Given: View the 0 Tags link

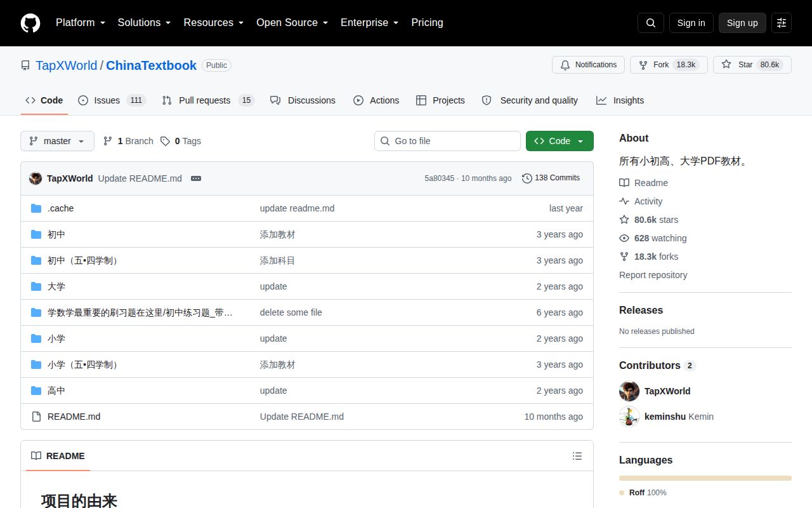Looking at the screenshot, I should pos(181,141).
